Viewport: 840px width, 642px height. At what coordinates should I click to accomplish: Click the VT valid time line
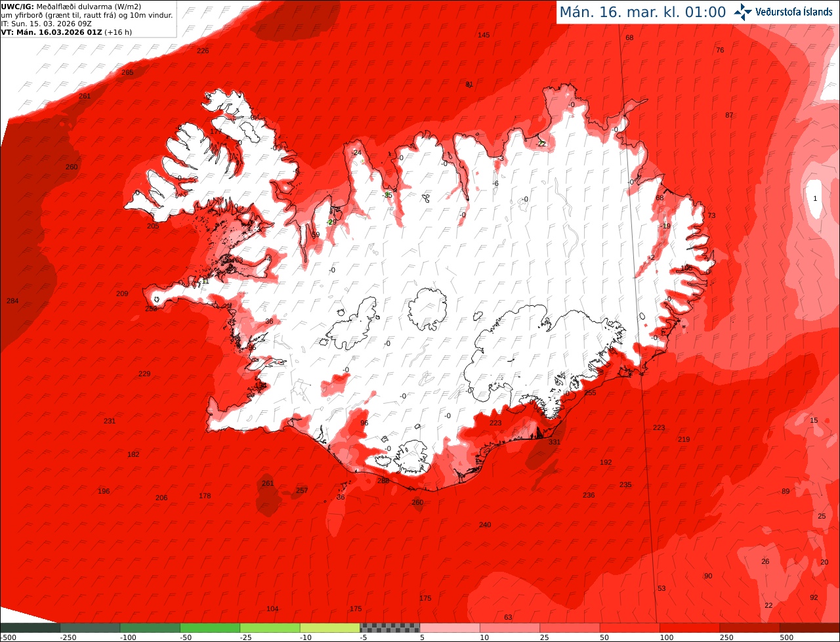click(66, 32)
